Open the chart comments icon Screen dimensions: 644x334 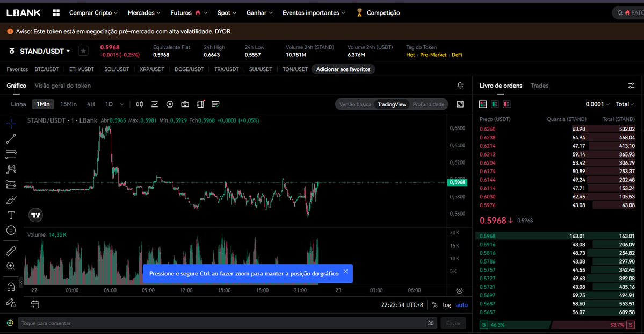(215, 104)
